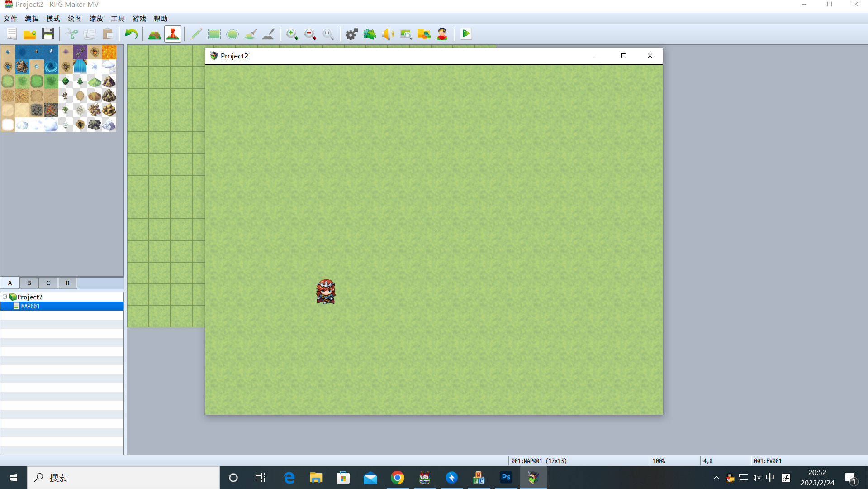Screen dimensions: 868x489
Task: Open the 文件 menu
Action: coord(10,19)
